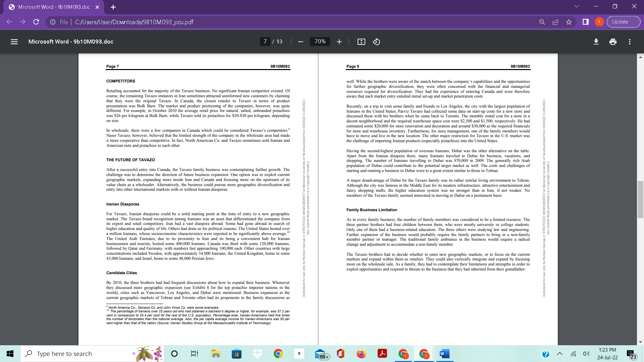The width and height of the screenshot is (644, 362).
Task: Show hidden icons in the system tray
Action: [x=559, y=354]
